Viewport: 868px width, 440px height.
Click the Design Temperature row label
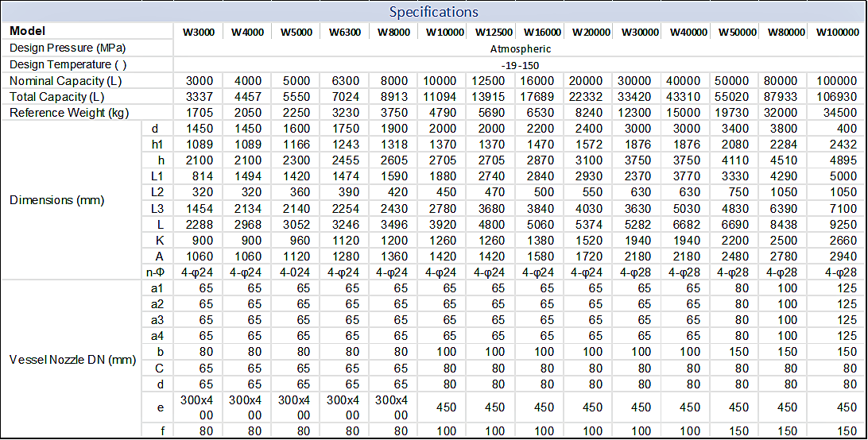coord(68,64)
